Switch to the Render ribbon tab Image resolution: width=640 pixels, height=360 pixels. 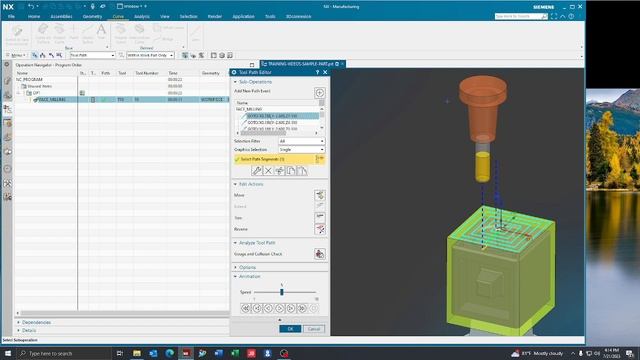pyautogui.click(x=215, y=16)
